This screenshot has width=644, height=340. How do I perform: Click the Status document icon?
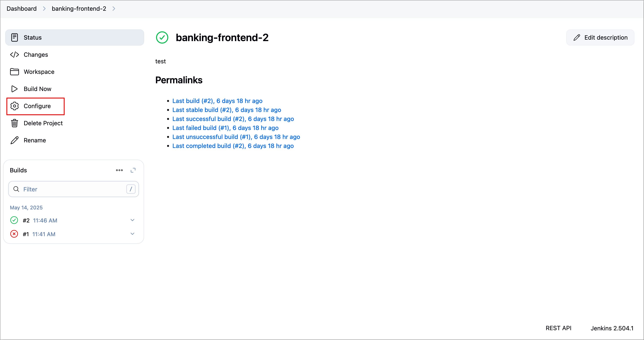click(x=15, y=37)
